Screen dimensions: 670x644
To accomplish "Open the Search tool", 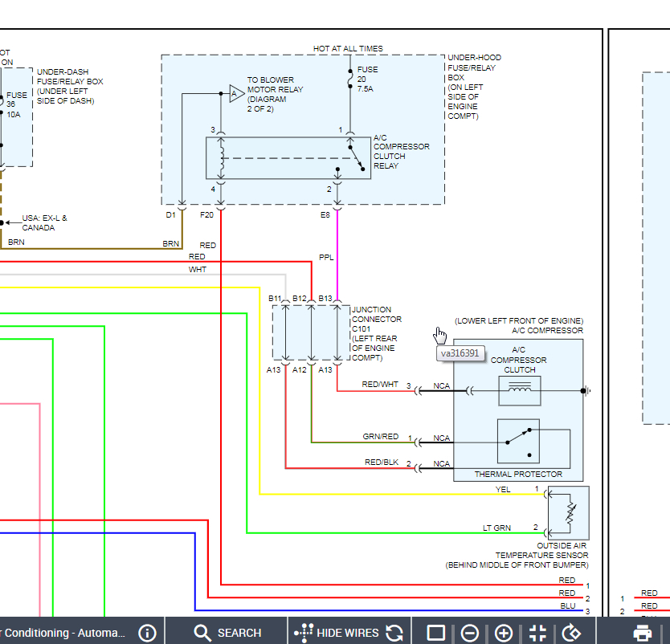I will tap(227, 633).
